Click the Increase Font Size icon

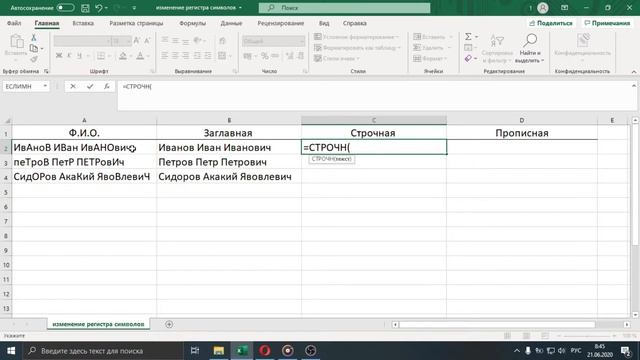pos(137,40)
